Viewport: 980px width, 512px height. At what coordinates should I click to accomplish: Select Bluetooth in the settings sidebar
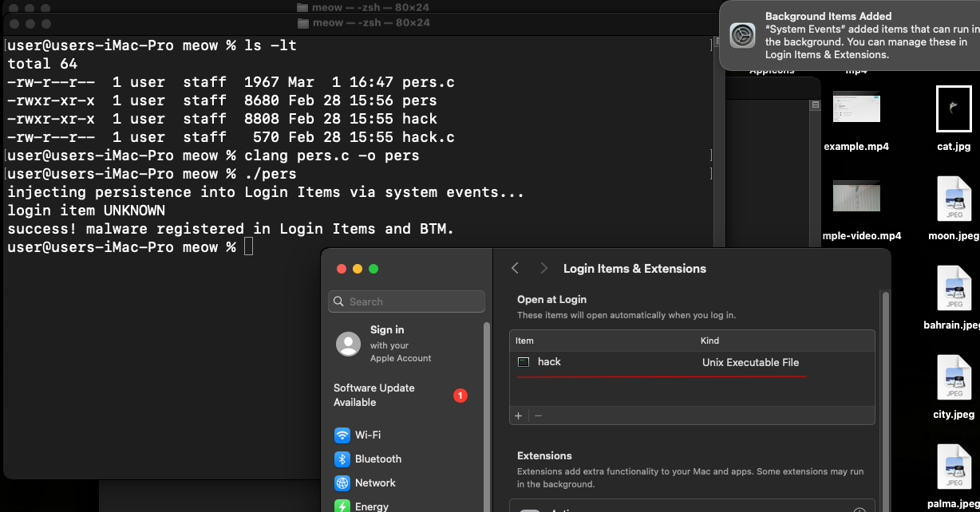[x=377, y=459]
